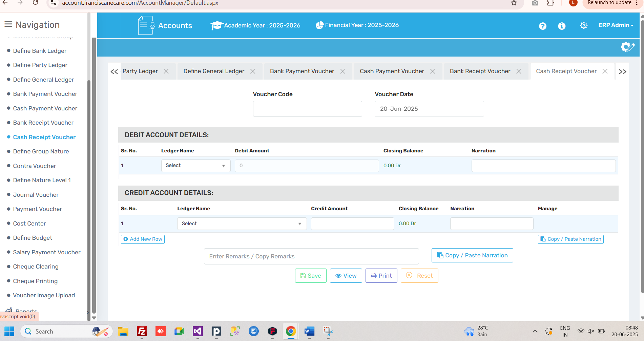Click the Credit Amount input field
This screenshot has width=644, height=341.
pos(352,223)
